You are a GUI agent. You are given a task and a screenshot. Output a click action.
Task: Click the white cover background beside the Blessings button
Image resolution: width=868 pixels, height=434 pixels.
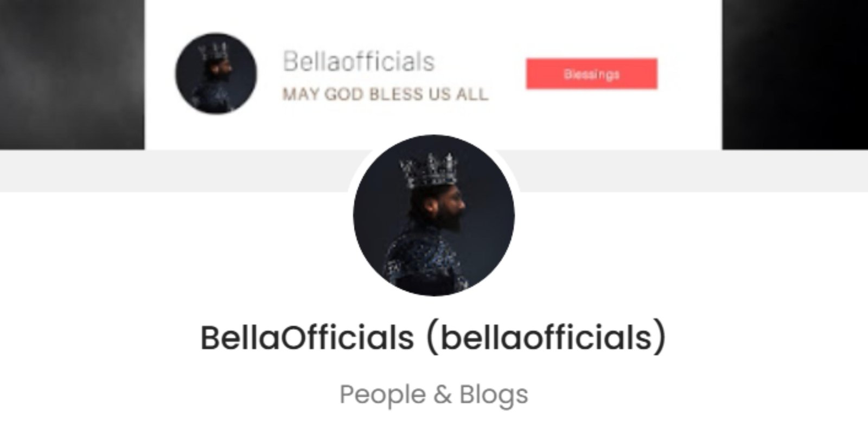(x=689, y=74)
